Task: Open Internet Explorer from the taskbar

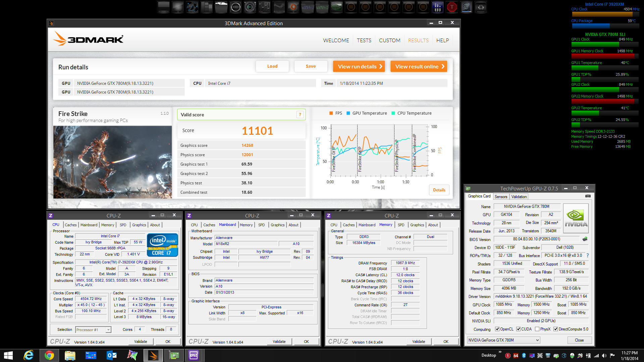Action: pyautogui.click(x=29, y=355)
